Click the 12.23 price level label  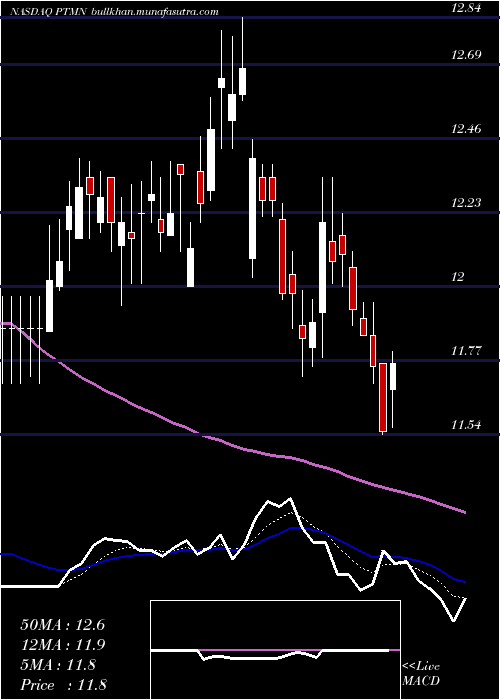coord(466,203)
